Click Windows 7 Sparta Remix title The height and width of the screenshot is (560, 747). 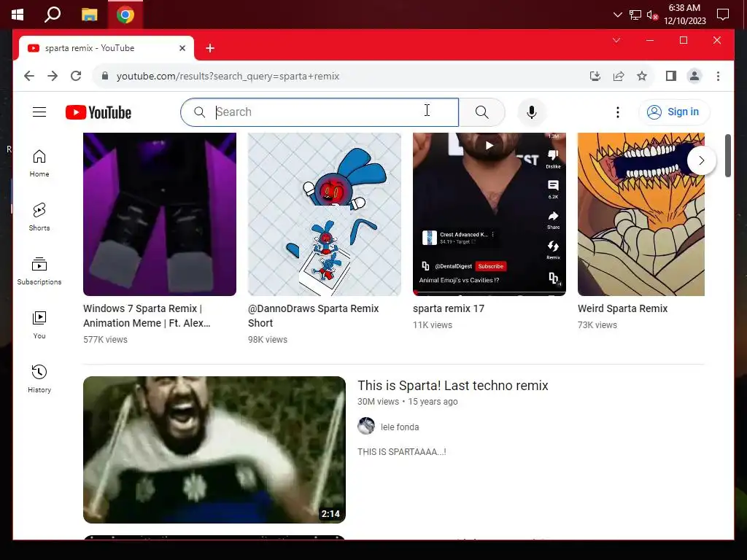pos(147,316)
